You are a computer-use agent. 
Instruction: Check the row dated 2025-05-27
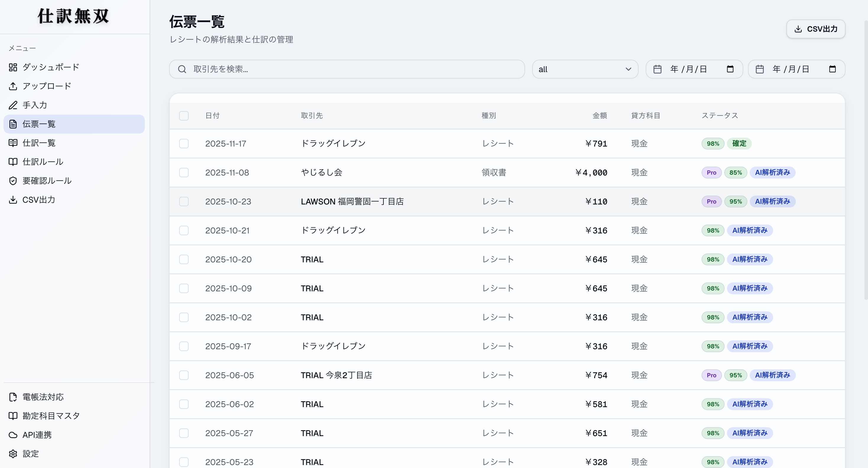tap(184, 433)
